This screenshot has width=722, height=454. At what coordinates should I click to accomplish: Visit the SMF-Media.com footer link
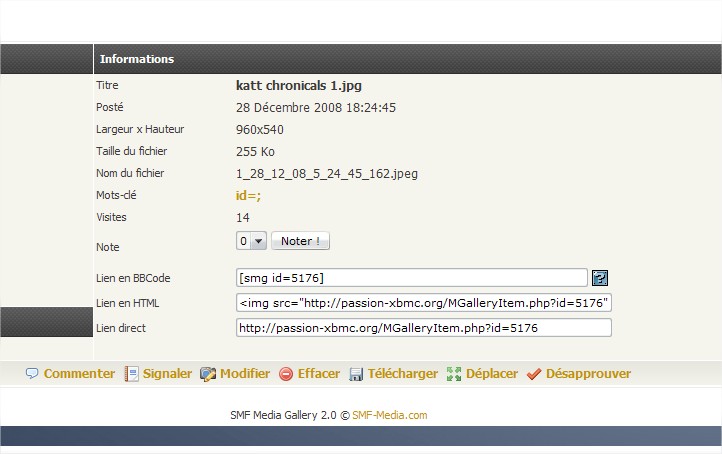point(389,415)
